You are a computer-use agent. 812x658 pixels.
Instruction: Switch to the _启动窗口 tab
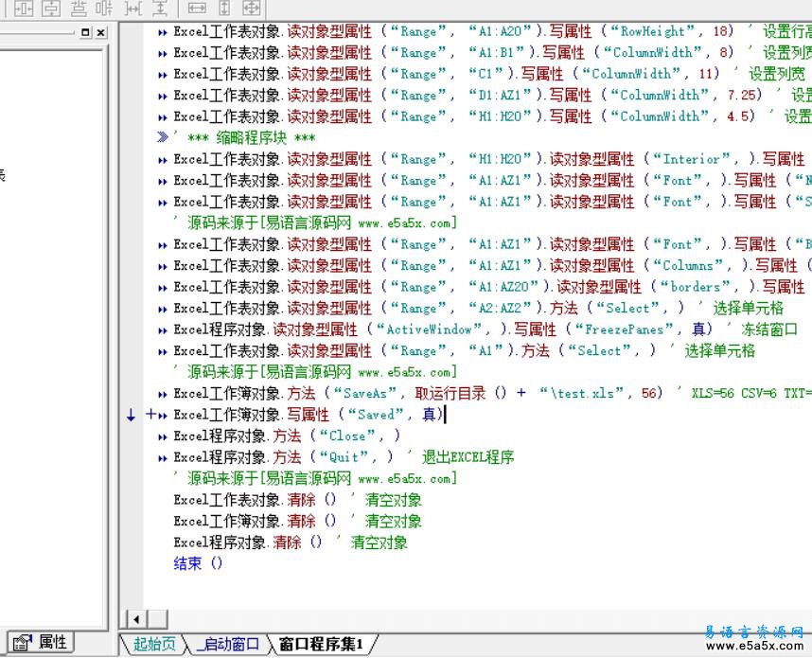228,644
